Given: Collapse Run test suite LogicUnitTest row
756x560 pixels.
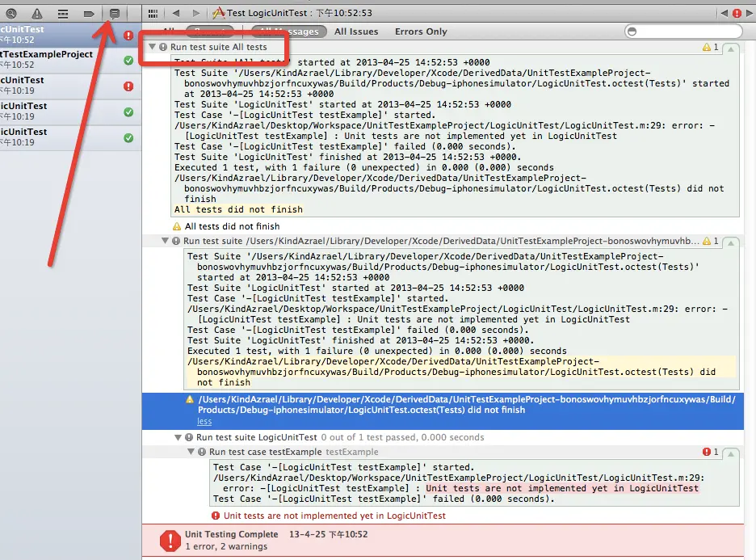Looking at the screenshot, I should (178, 437).
